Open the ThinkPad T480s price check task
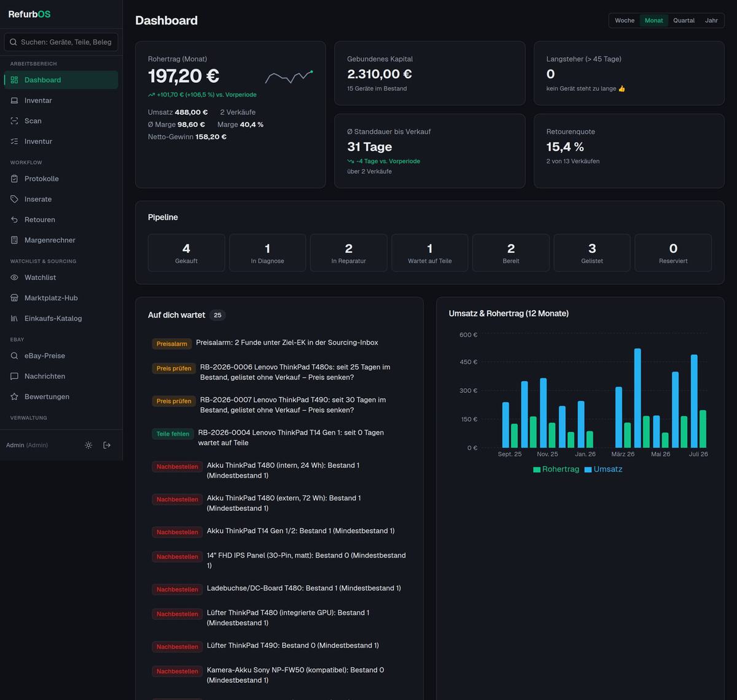The image size is (737, 700). (x=279, y=372)
